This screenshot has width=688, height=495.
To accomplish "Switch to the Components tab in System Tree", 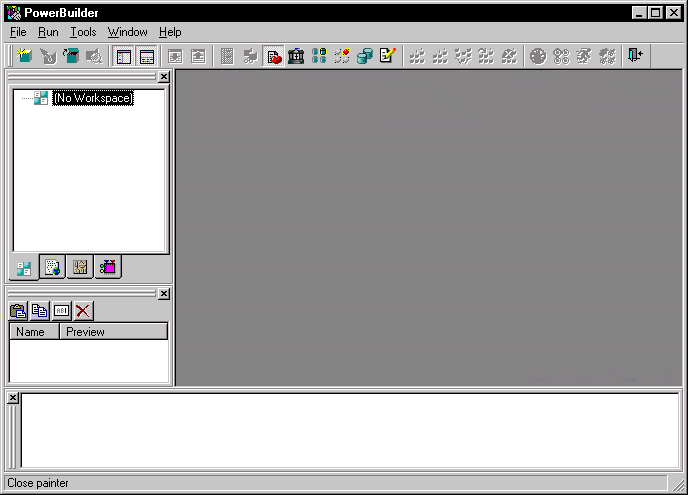I will [x=108, y=267].
